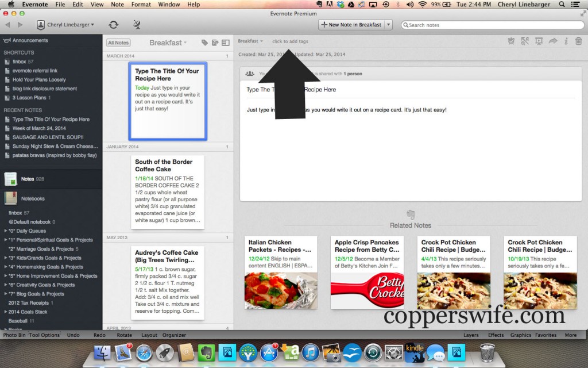Screen dimensions: 588x368
Task: Expand the *0* Daily Queues stack
Action: (5, 231)
